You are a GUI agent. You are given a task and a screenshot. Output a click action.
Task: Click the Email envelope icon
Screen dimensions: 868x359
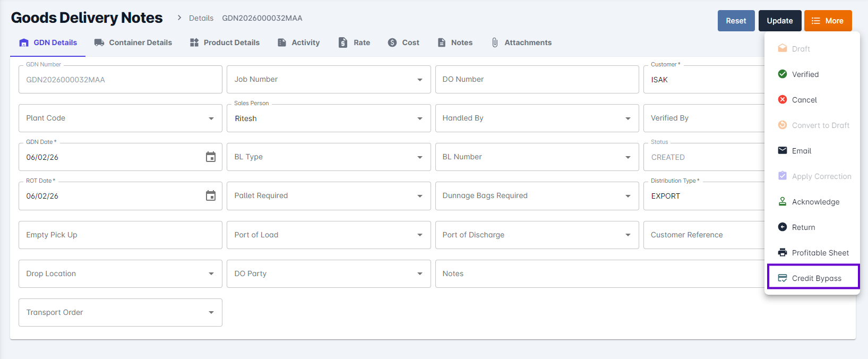(x=782, y=151)
